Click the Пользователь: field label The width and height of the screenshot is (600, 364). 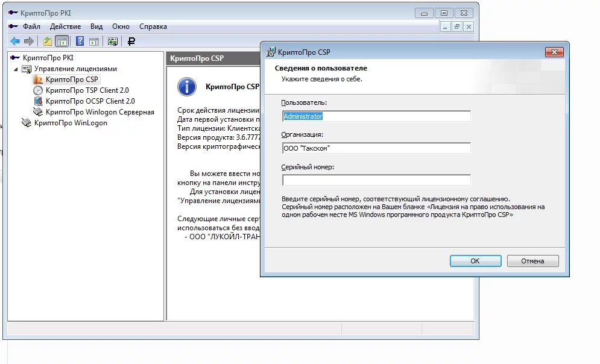[304, 102]
